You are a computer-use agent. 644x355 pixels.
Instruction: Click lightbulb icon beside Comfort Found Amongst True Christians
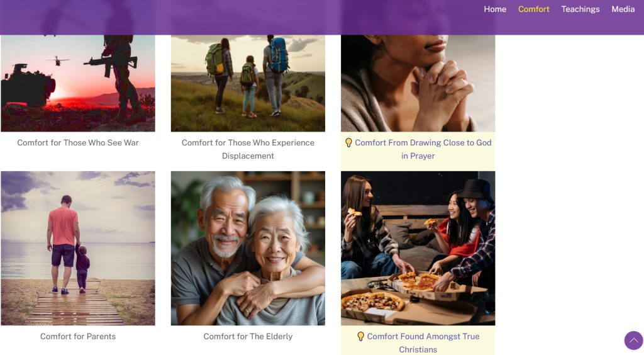coord(360,337)
